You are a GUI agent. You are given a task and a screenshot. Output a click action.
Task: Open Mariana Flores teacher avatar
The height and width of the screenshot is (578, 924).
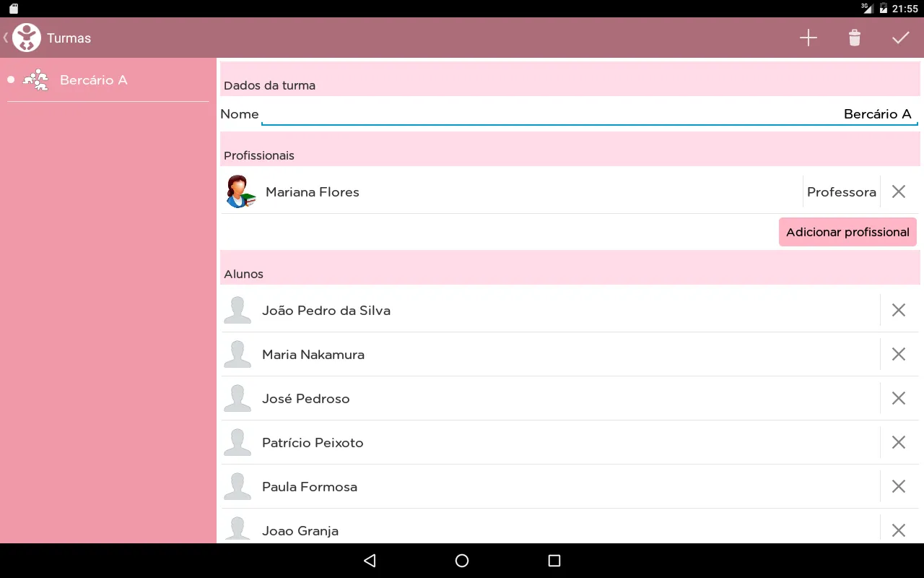pos(240,191)
